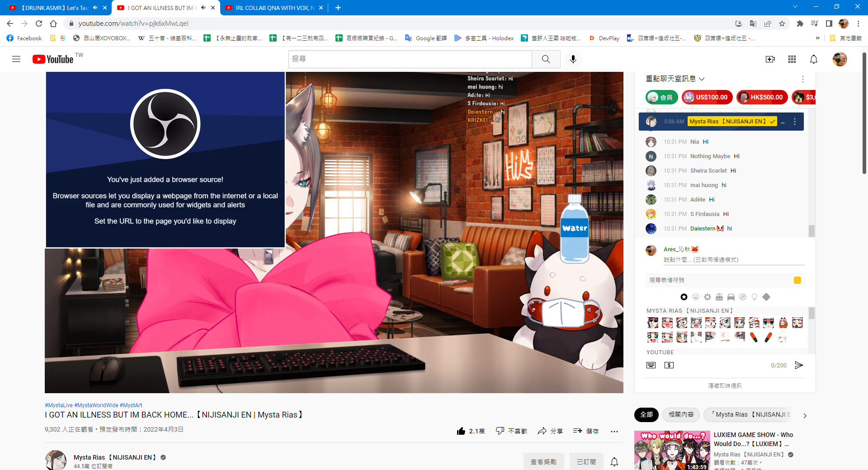The width and height of the screenshot is (868, 470).
Task: Toggle the 已訂閱 subscribed button
Action: (586, 462)
